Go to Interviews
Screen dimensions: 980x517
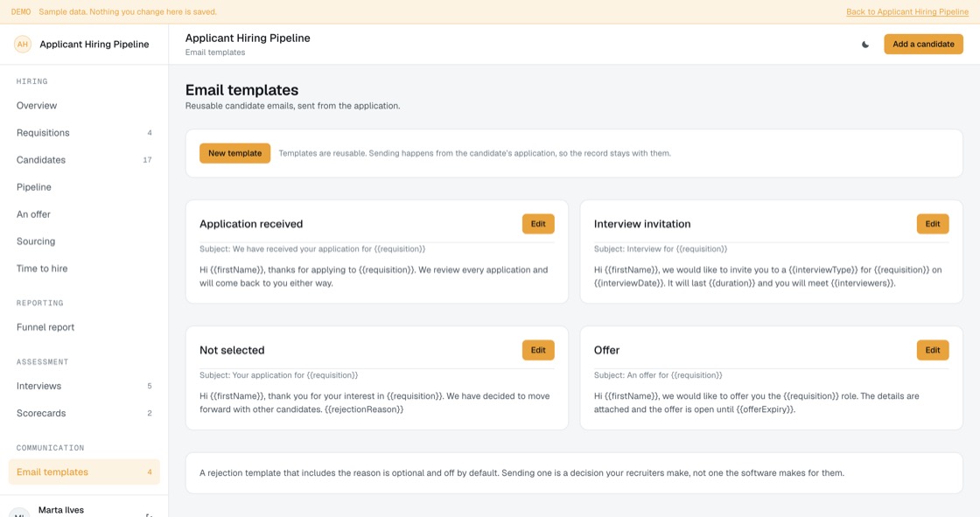click(x=84, y=386)
